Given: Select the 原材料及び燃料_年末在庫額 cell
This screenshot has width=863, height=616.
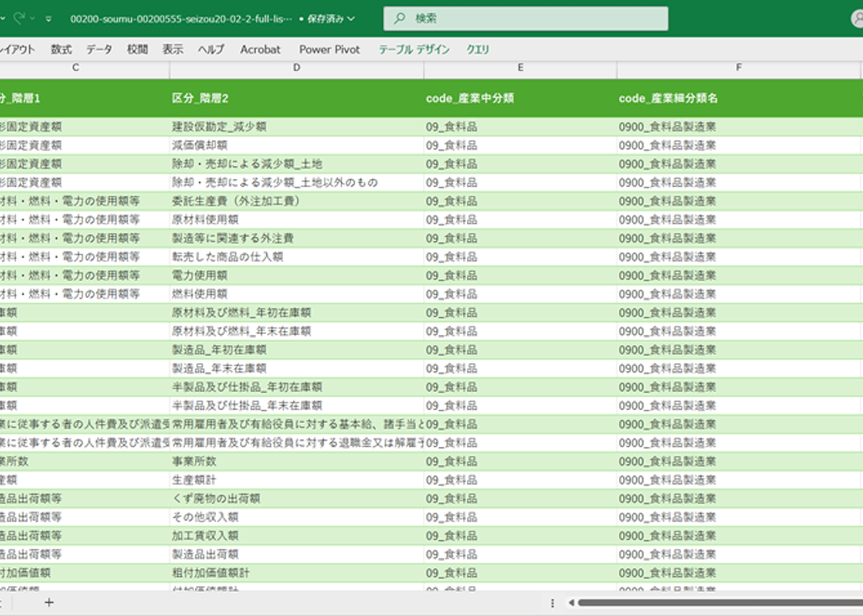Looking at the screenshot, I should (x=297, y=331).
